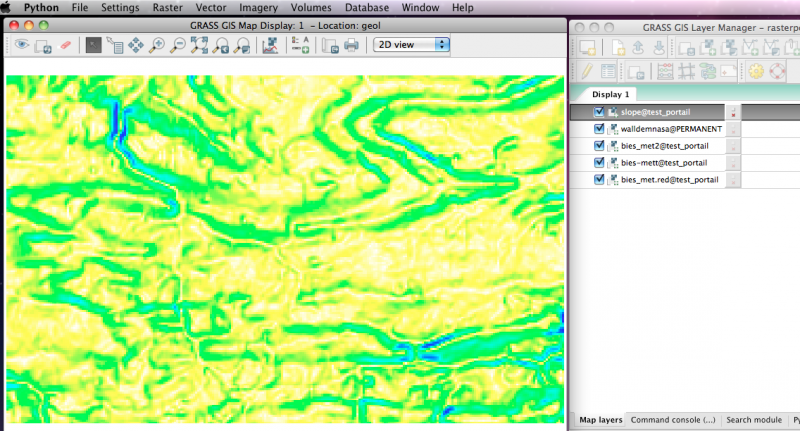Select the Erase display tool
Image resolution: width=800 pixels, height=431 pixels.
point(67,45)
